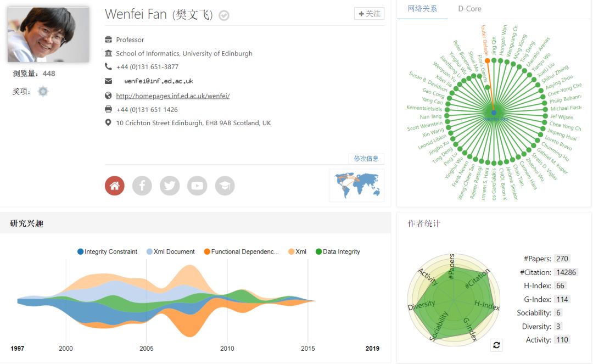
Task: Refresh the author statistics radar chart
Action: (496, 345)
